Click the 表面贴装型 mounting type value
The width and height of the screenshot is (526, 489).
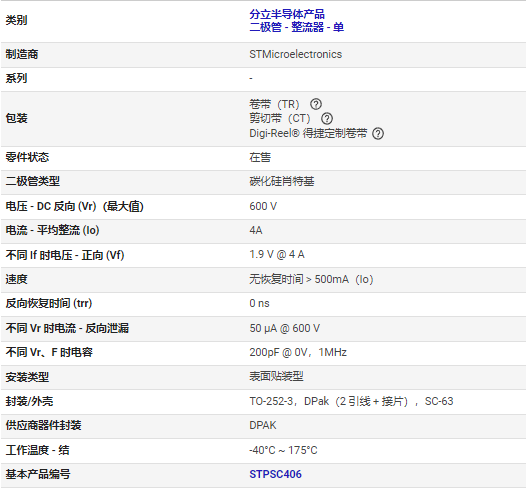276,376
